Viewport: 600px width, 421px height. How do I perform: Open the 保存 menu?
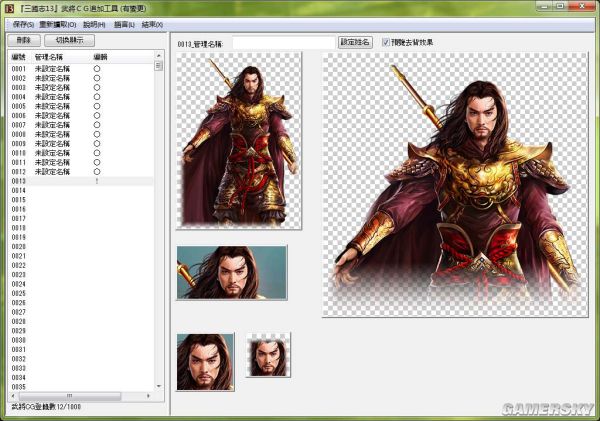pos(23,23)
